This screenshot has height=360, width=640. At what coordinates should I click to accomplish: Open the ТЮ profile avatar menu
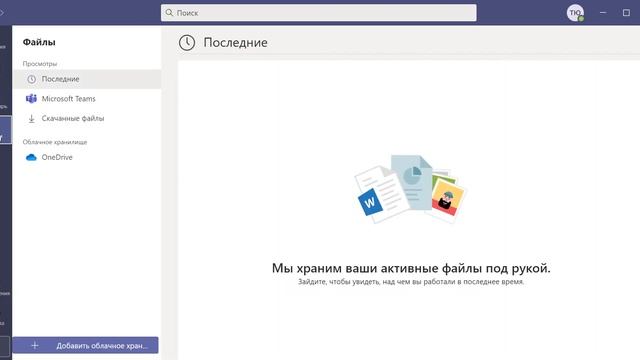click(x=575, y=13)
